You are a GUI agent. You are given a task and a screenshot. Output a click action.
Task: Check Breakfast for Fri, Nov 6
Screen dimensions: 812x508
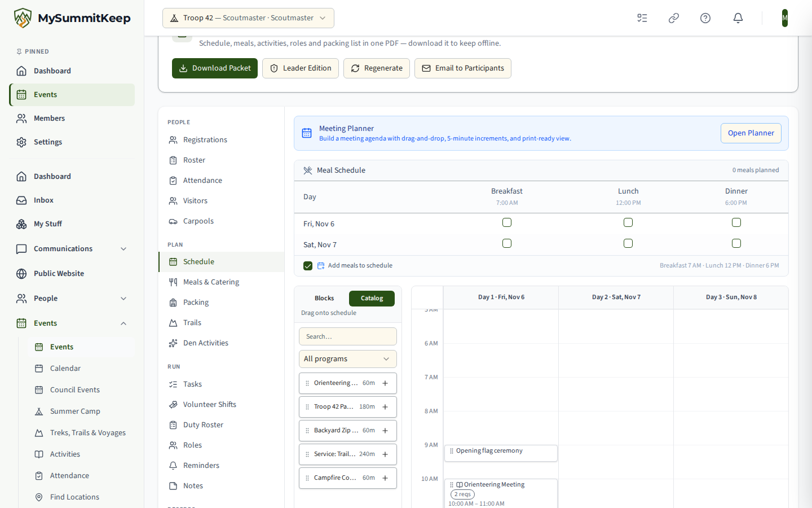507,222
